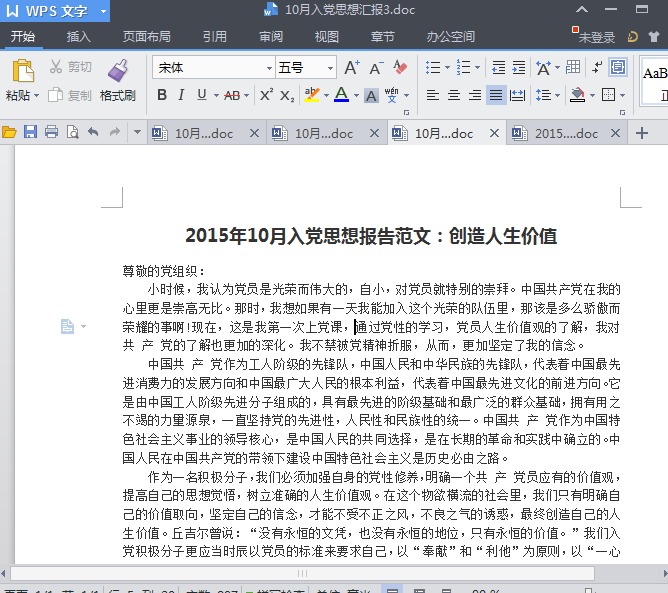
Task: Expand the Paste options arrow
Action: [x=37, y=95]
